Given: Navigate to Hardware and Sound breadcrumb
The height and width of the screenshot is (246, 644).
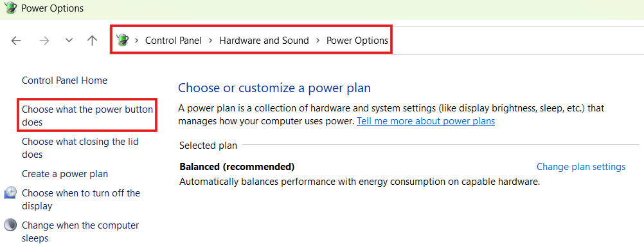Looking at the screenshot, I should point(264,41).
